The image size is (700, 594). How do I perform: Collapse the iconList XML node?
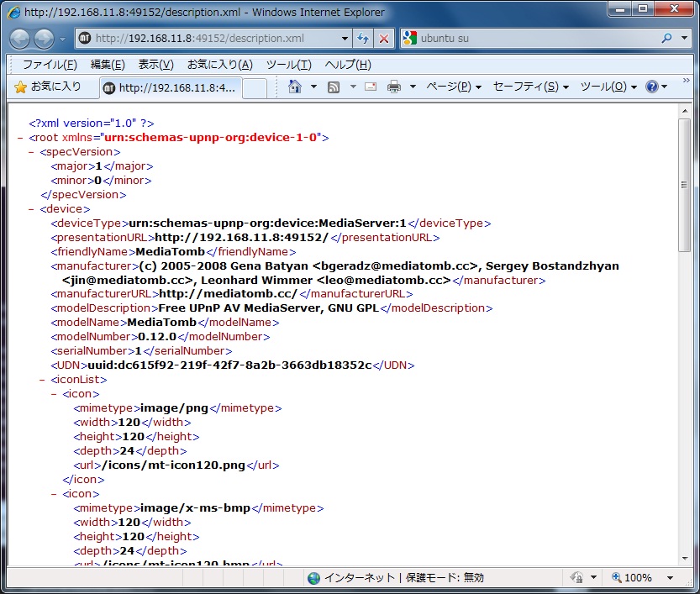click(x=42, y=380)
